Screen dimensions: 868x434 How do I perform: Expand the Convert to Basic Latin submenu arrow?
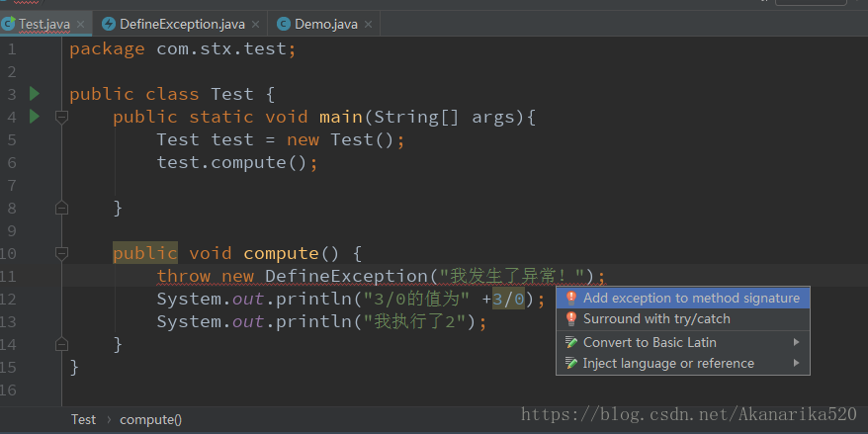tap(797, 342)
